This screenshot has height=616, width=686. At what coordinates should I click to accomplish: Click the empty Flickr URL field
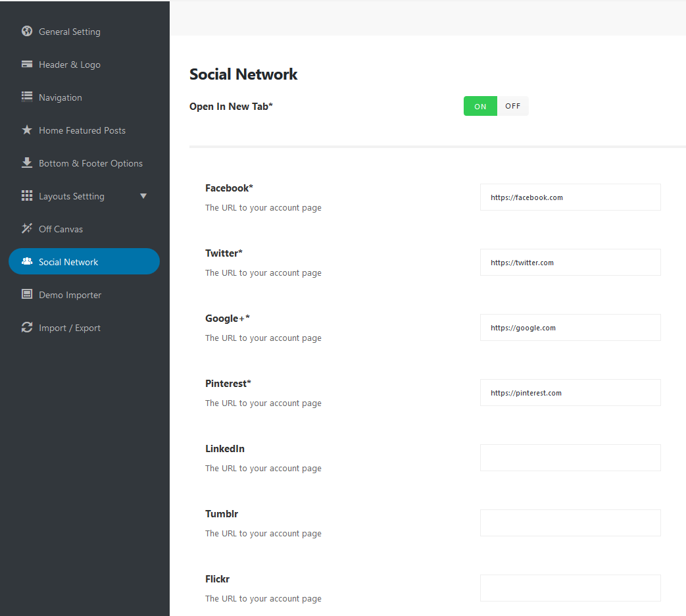point(570,588)
